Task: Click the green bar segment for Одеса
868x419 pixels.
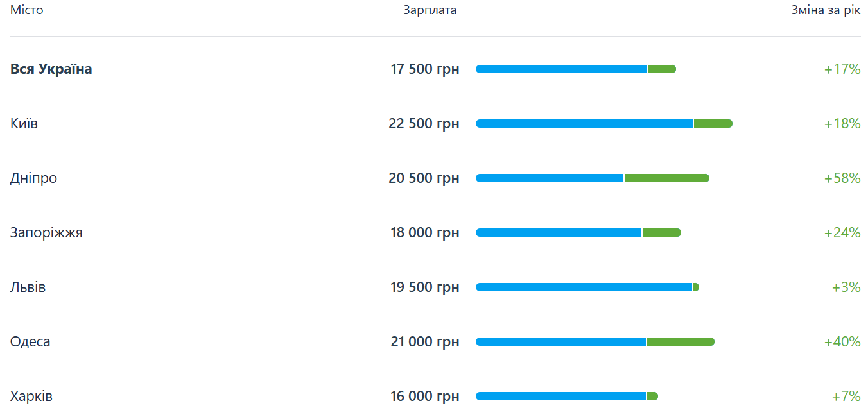Action: pos(681,341)
